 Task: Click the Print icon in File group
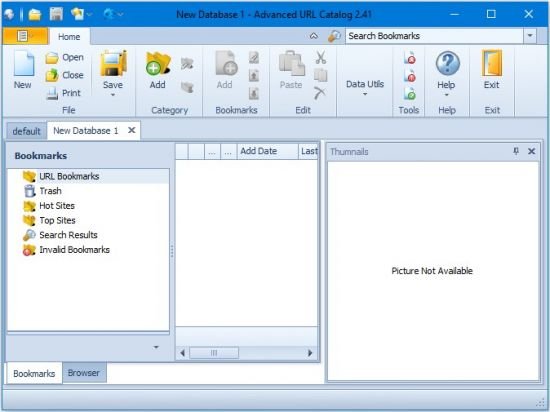pos(52,93)
